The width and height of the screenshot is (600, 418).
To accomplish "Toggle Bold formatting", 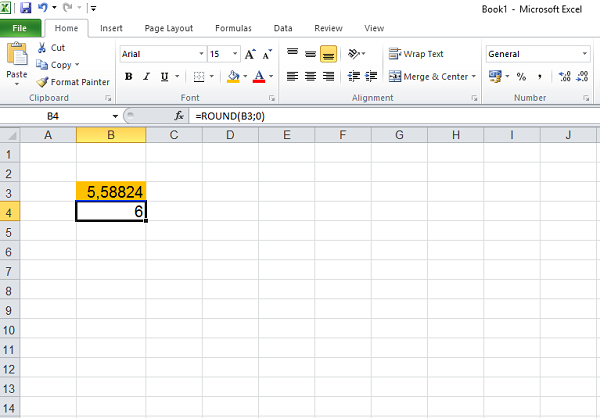I will (129, 76).
